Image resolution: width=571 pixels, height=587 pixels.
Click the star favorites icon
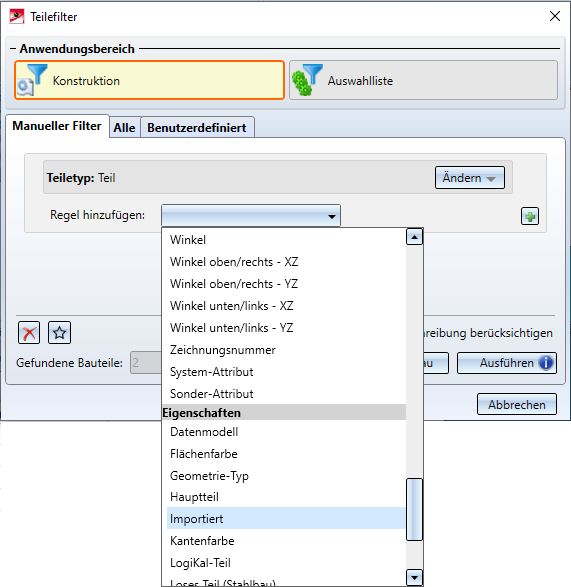[59, 332]
